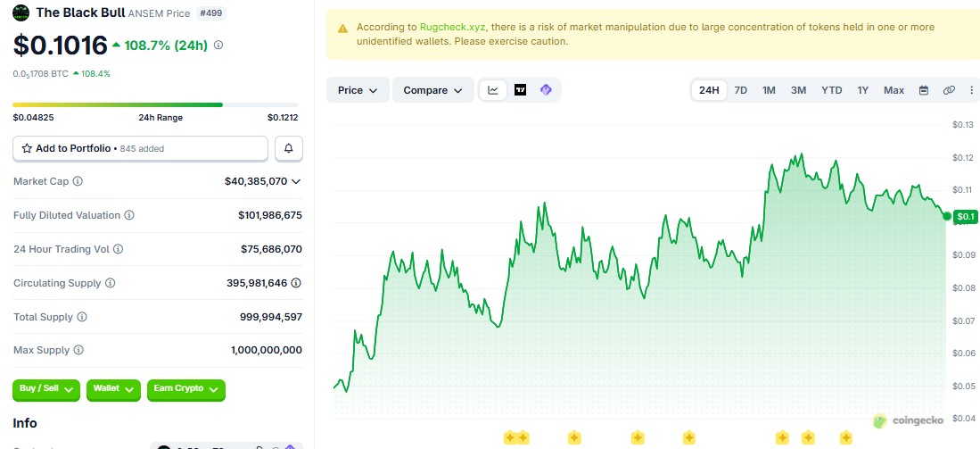This screenshot has height=449, width=980.
Task: Open chart more options three-dot menu
Action: click(x=971, y=90)
